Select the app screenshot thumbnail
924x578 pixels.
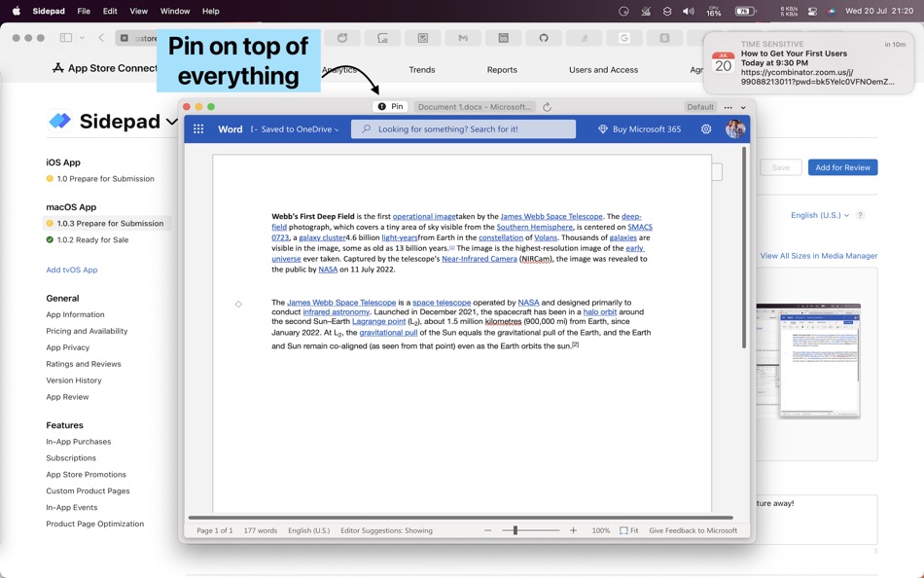click(808, 361)
